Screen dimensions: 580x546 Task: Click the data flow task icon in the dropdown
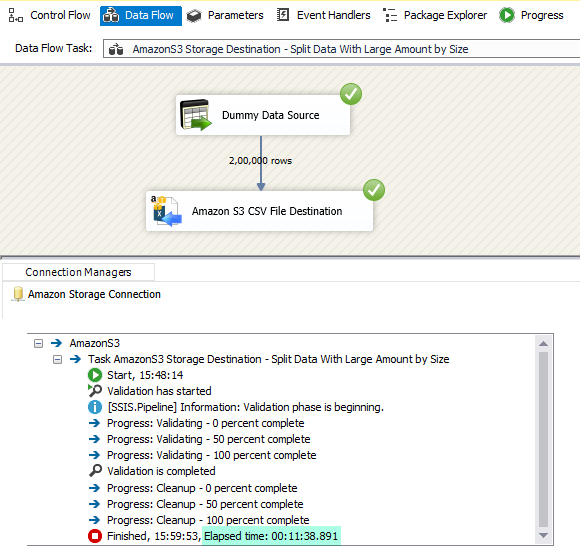click(116, 49)
